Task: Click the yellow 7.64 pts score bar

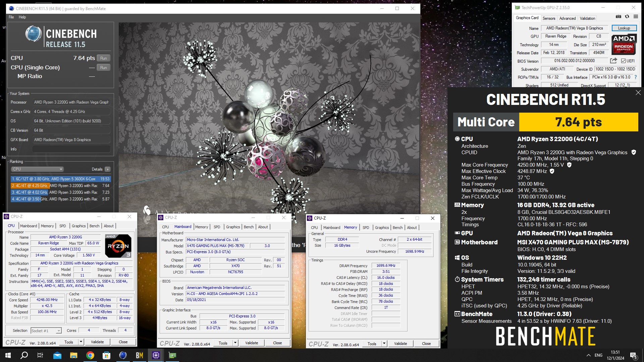Action: click(579, 122)
